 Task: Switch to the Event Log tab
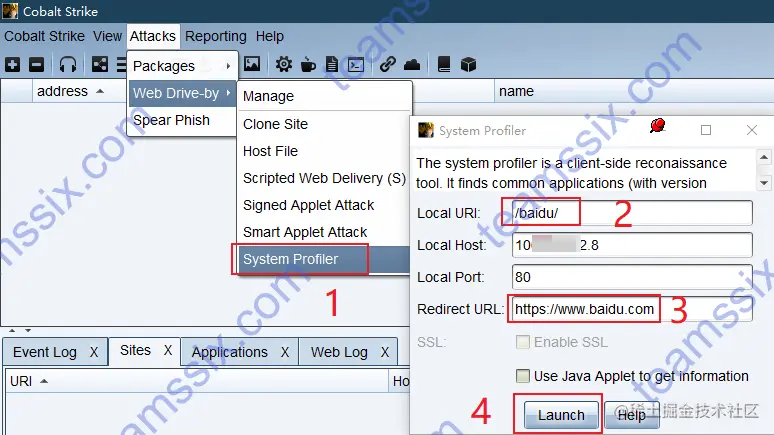click(x=45, y=352)
